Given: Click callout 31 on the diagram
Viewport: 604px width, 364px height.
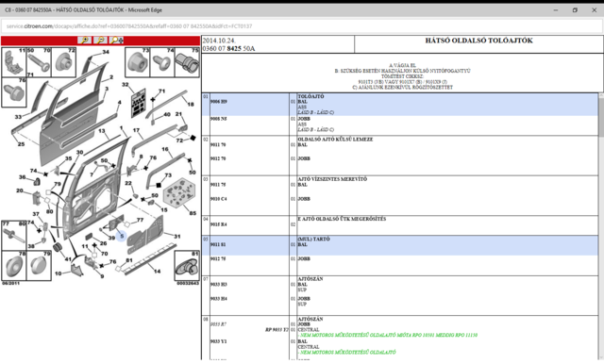Looking at the screenshot, I should point(177,237).
